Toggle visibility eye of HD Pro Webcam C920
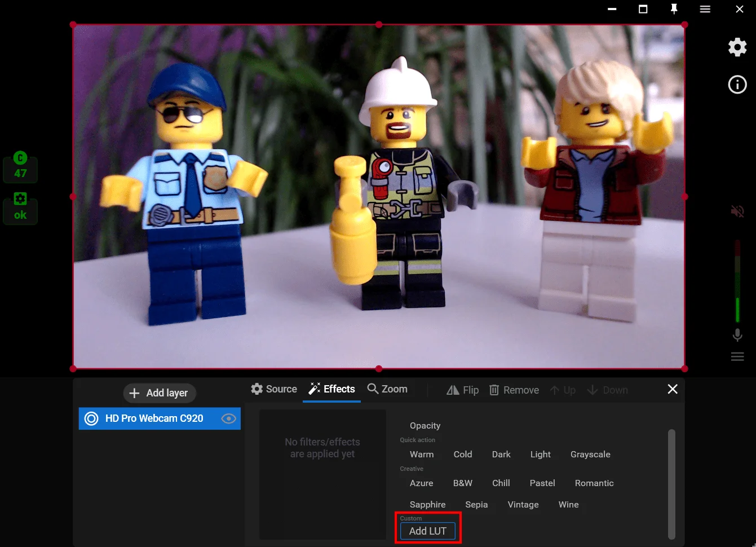Viewport: 756px width, 547px height. tap(228, 418)
